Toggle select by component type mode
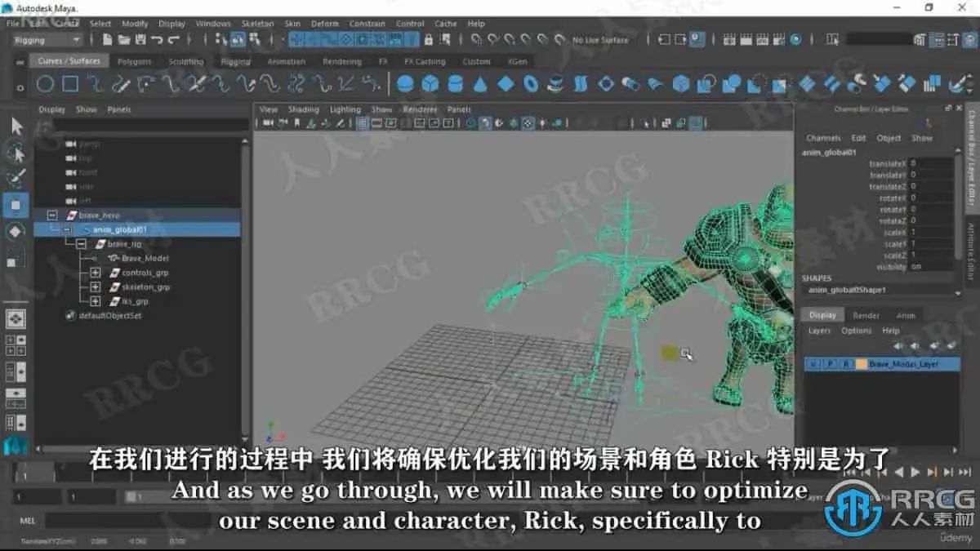The width and height of the screenshot is (980, 551). pos(255,39)
